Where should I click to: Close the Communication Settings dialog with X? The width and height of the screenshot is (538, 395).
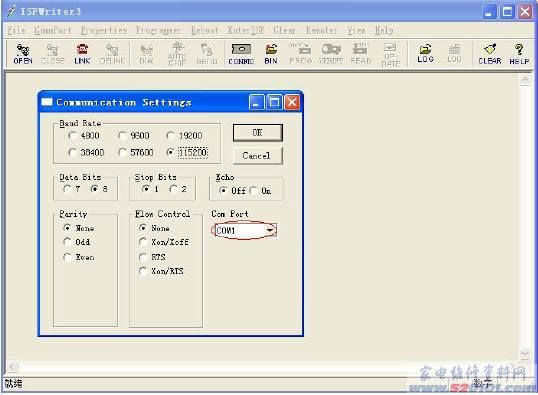(292, 102)
